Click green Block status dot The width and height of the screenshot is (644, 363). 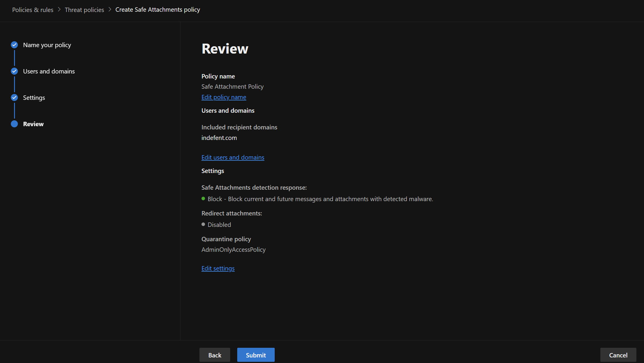coord(203,199)
